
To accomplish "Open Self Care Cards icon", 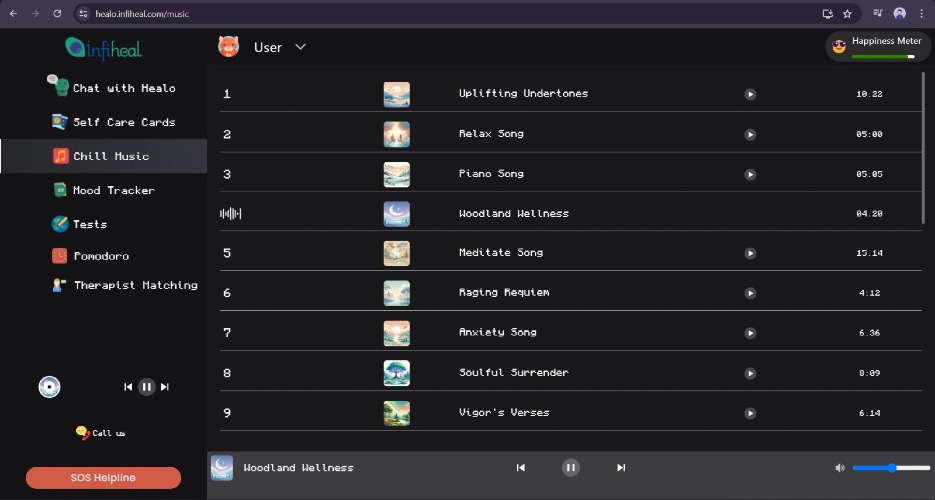I will coord(60,122).
